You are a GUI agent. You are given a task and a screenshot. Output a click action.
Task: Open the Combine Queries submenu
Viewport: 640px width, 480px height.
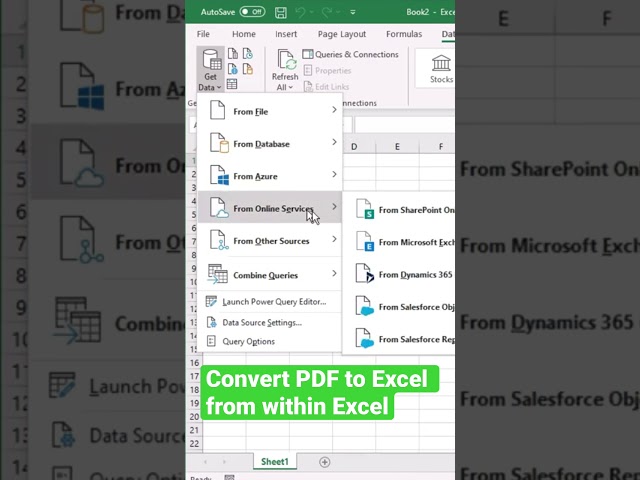point(269,274)
